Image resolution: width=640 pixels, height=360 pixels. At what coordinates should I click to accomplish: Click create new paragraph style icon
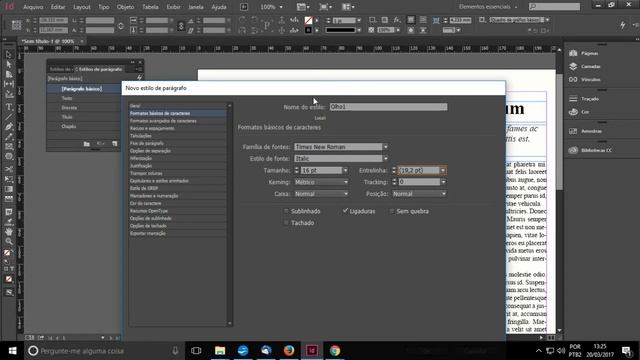click(x=115, y=144)
